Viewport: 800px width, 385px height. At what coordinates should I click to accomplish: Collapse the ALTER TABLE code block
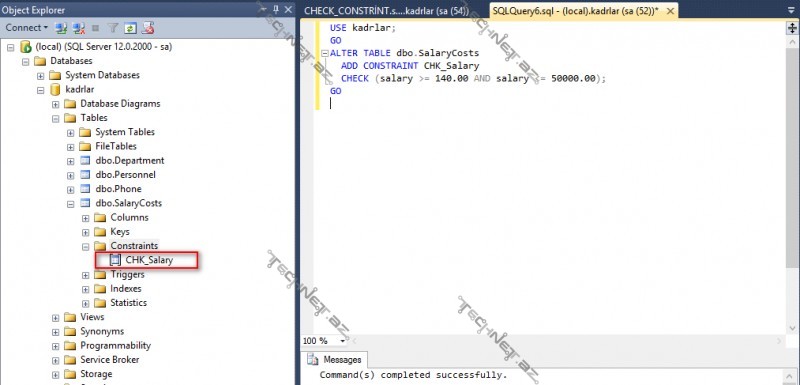point(325,54)
